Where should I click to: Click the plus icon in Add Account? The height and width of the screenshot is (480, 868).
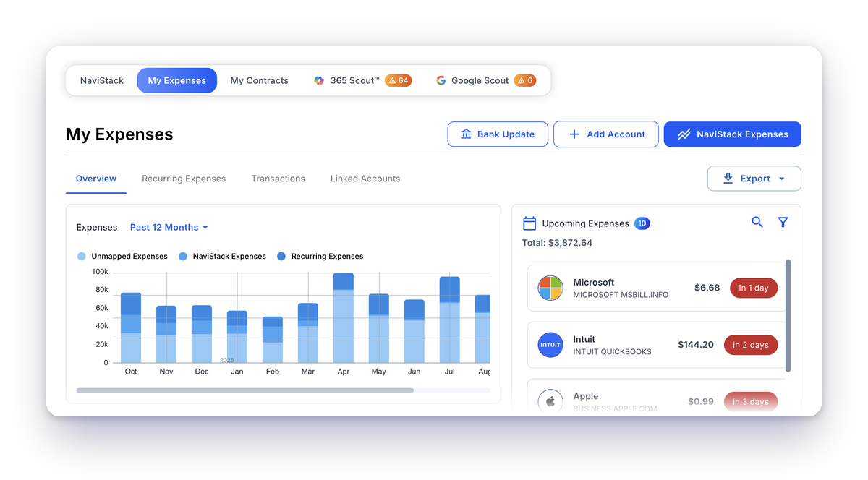click(574, 134)
